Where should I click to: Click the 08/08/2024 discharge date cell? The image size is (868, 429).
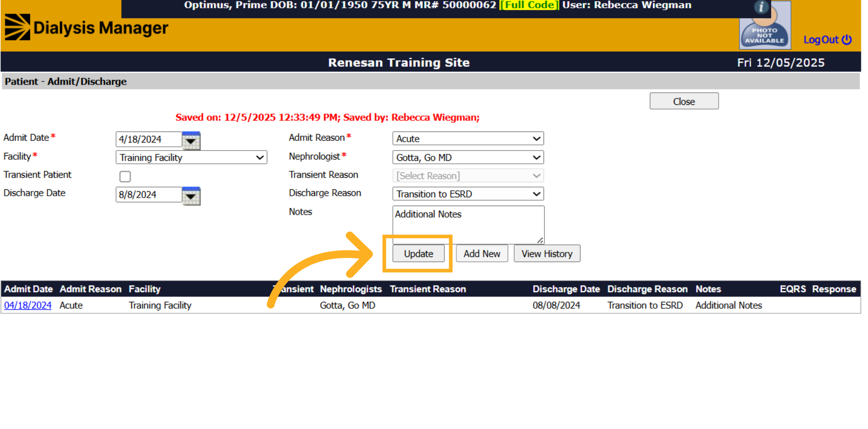pos(556,305)
